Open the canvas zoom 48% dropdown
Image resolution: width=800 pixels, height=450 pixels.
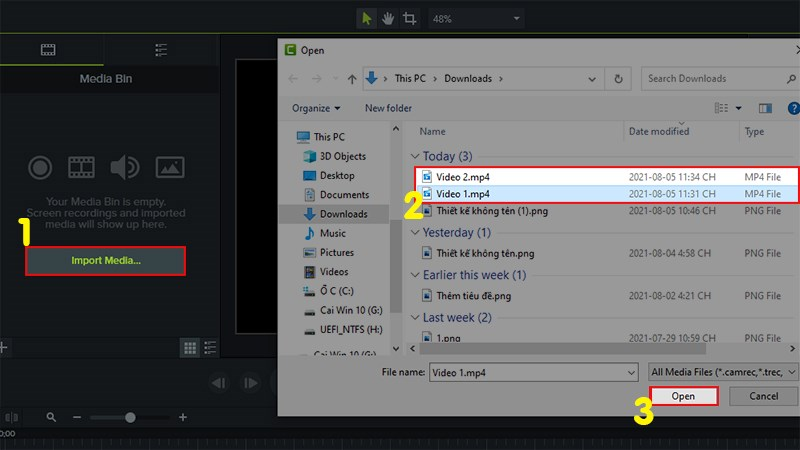477,18
